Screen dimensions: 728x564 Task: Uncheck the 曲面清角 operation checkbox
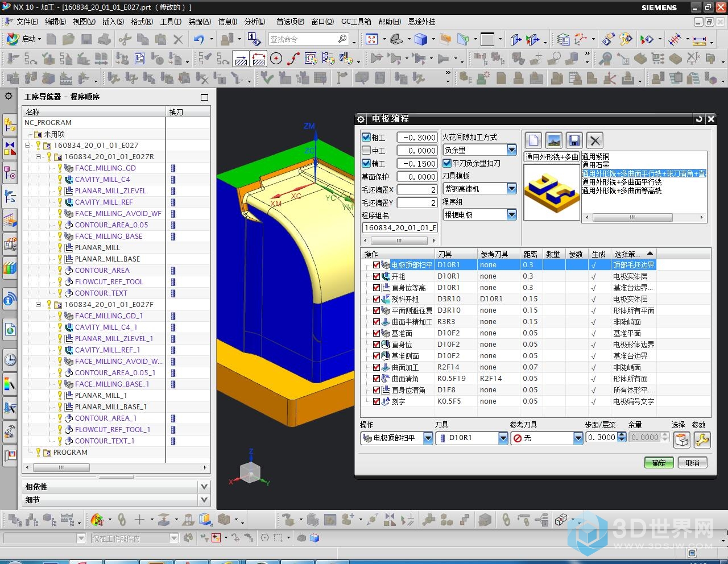tap(376, 379)
